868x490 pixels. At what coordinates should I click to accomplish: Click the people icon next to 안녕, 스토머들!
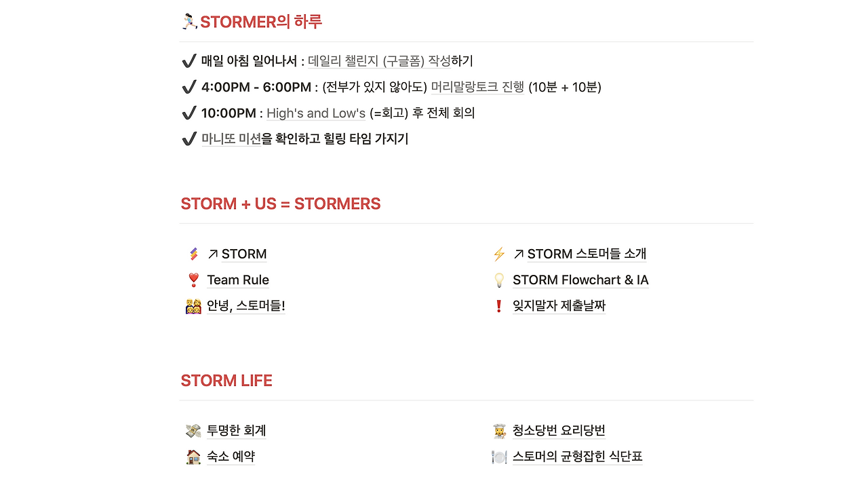(x=193, y=306)
